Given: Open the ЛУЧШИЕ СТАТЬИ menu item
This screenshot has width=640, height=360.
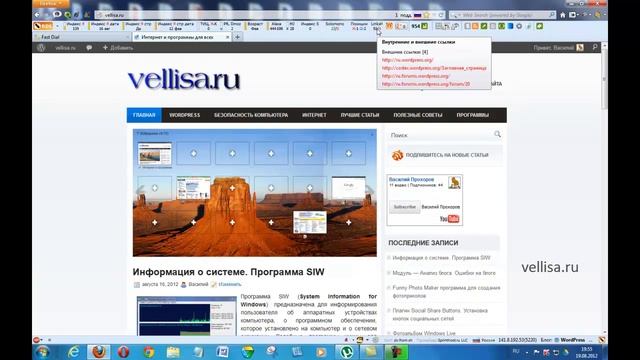Looking at the screenshot, I should tap(360, 115).
